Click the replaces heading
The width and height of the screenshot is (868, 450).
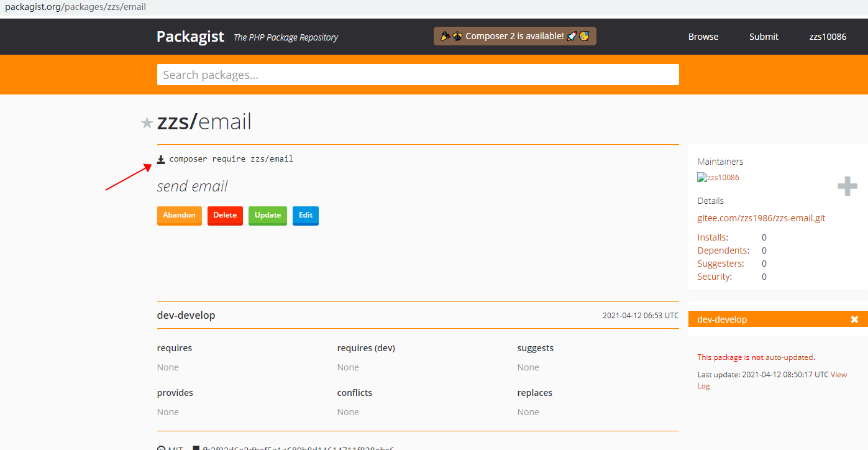tap(534, 393)
